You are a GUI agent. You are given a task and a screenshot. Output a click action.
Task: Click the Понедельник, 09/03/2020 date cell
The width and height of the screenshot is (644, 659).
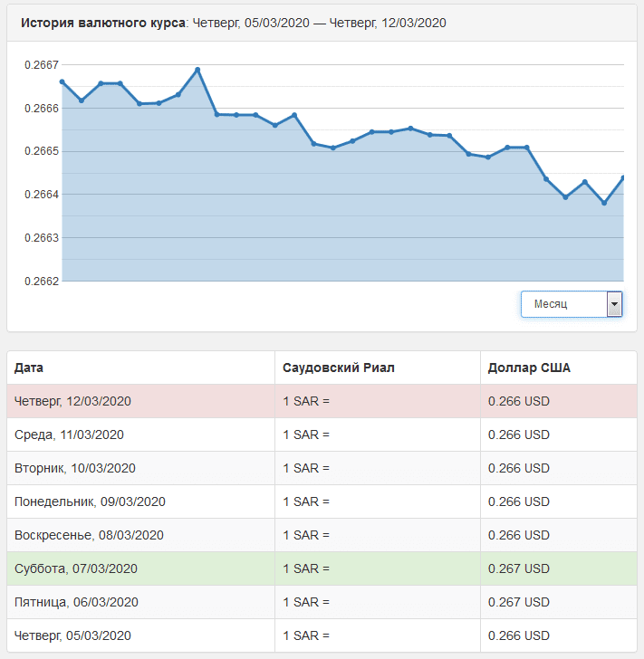(90, 501)
